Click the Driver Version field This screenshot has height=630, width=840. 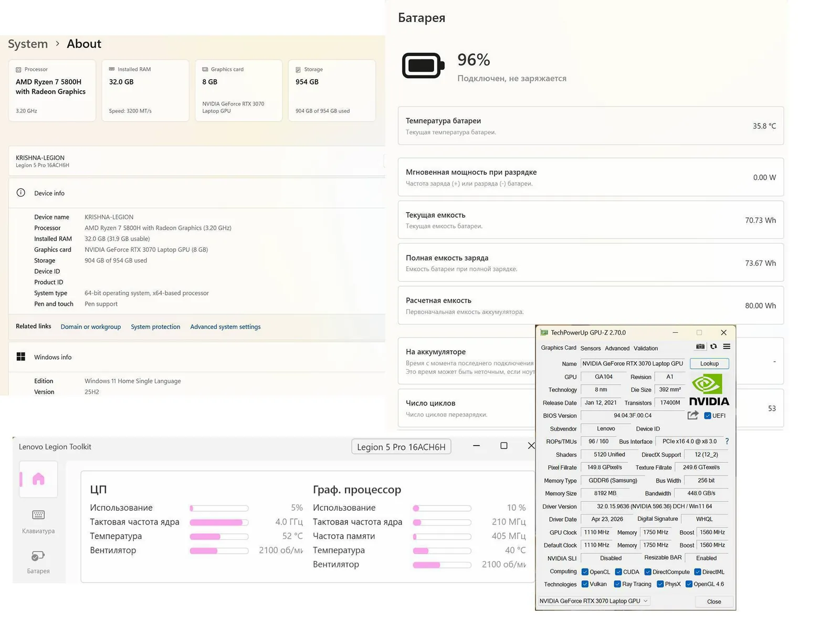click(654, 507)
